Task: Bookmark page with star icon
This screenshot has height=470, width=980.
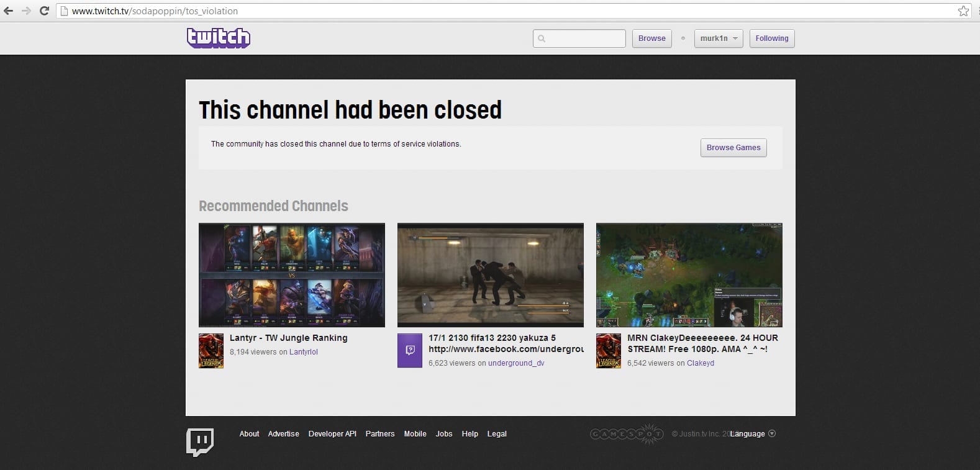Action: 963,11
